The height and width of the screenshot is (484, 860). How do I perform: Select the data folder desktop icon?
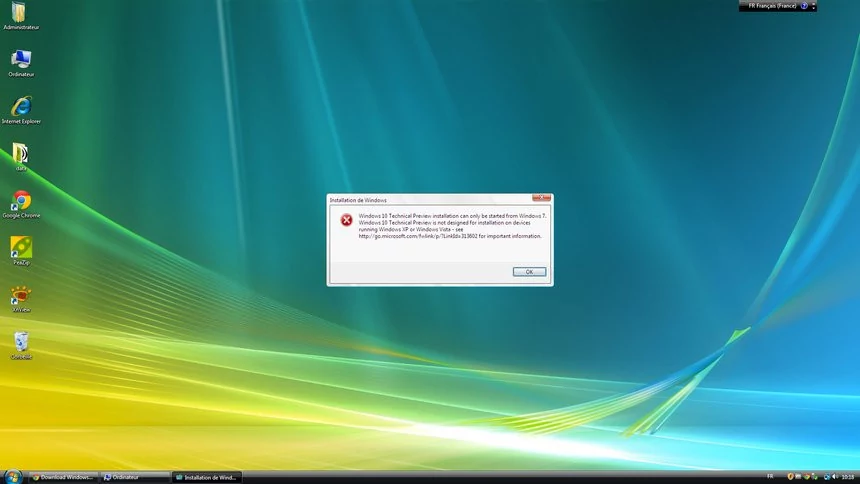tap(21, 157)
